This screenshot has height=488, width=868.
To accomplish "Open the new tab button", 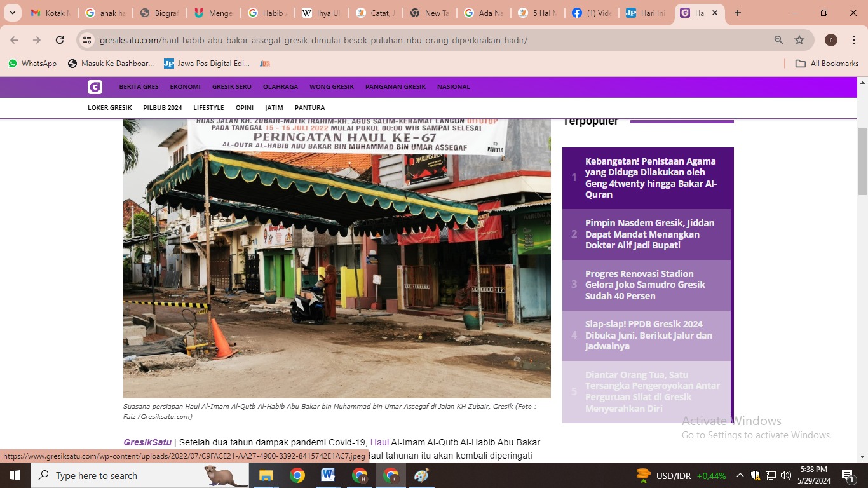I will coord(737,13).
